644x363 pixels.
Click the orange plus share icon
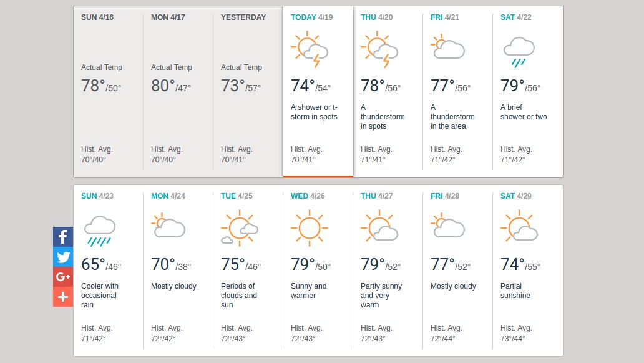tap(63, 297)
